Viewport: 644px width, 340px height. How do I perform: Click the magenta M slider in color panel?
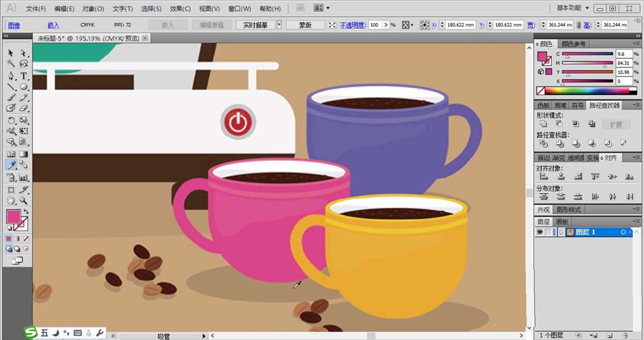(x=587, y=63)
